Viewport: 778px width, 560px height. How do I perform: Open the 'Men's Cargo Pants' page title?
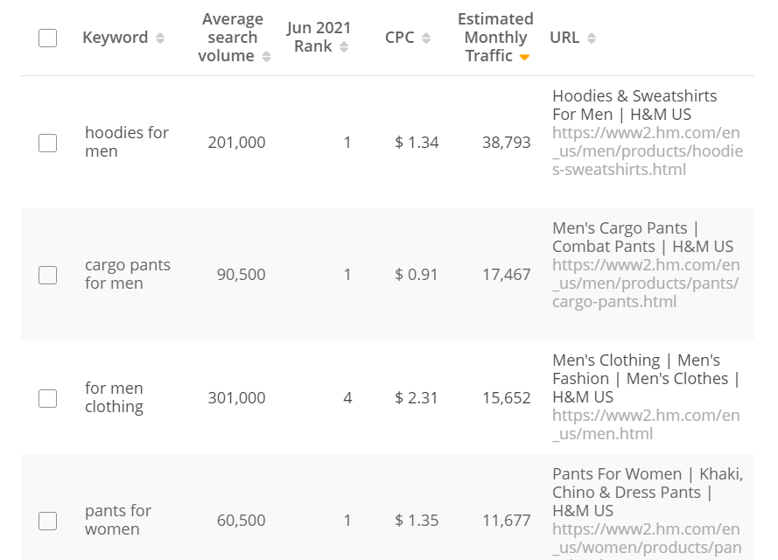point(643,237)
